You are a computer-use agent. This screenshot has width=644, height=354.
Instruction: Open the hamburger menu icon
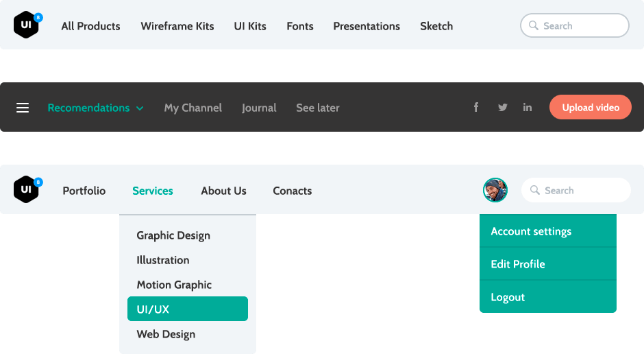[x=23, y=108]
